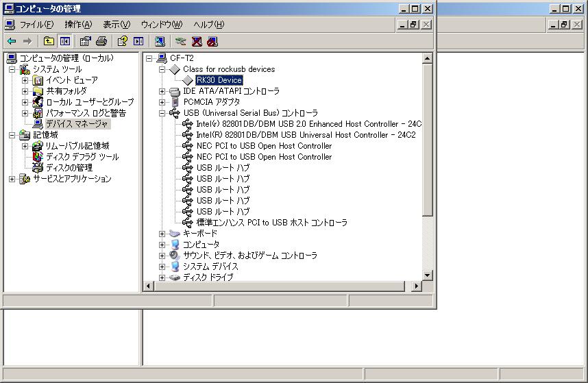Viewport: 588px width, 383px height.
Task: Click the Help question mark toolbar icon
Action: 122,41
